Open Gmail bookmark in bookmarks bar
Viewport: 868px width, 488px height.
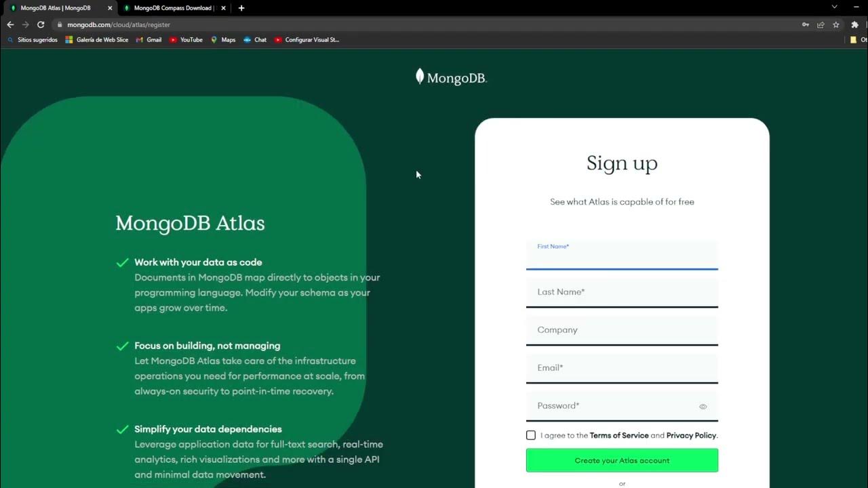tap(149, 40)
